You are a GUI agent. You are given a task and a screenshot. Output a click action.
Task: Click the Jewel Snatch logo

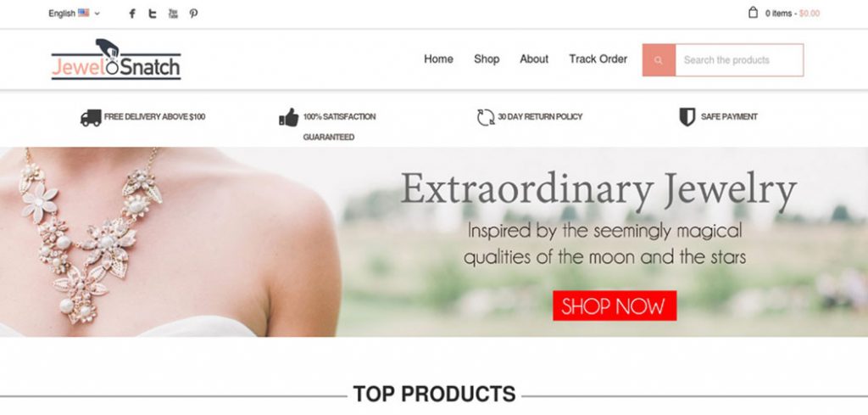click(116, 59)
